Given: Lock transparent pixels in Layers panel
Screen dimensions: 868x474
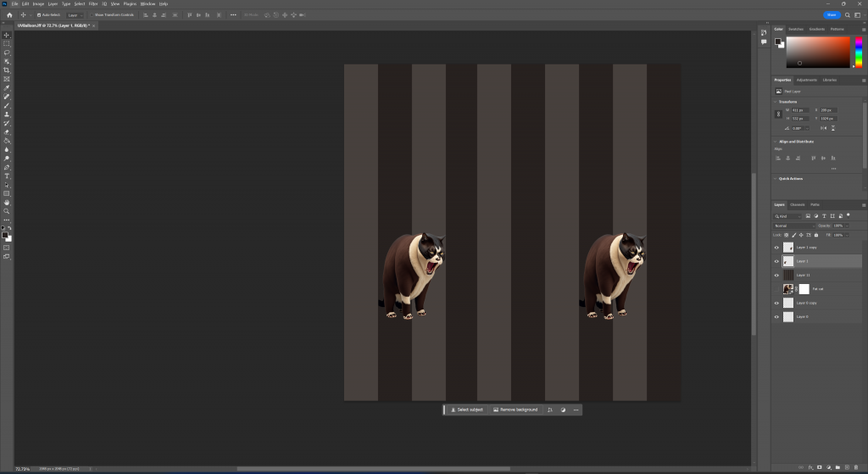Looking at the screenshot, I should 786,235.
